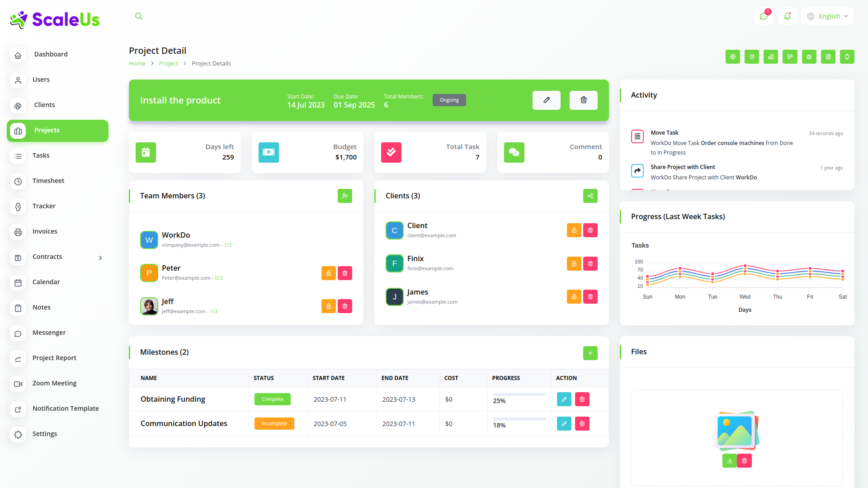The height and width of the screenshot is (488, 868).
Task: Open the English language dropdown
Action: 827,16
